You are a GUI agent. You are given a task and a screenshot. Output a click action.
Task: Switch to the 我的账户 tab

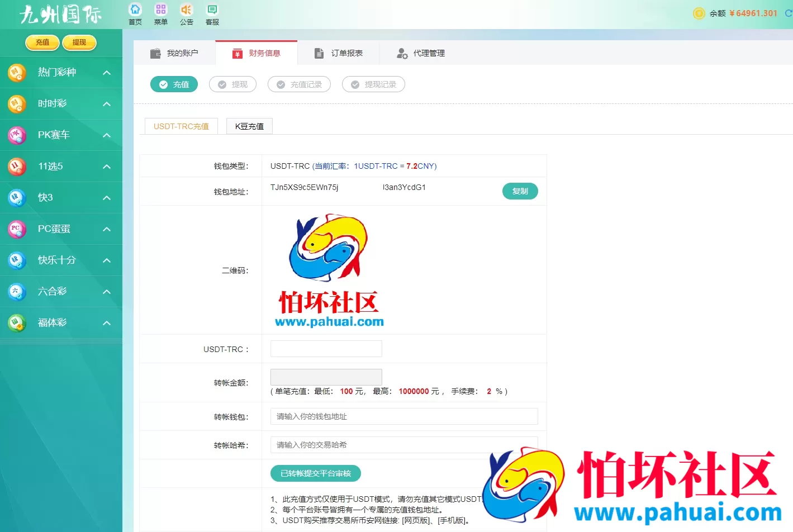pos(174,53)
